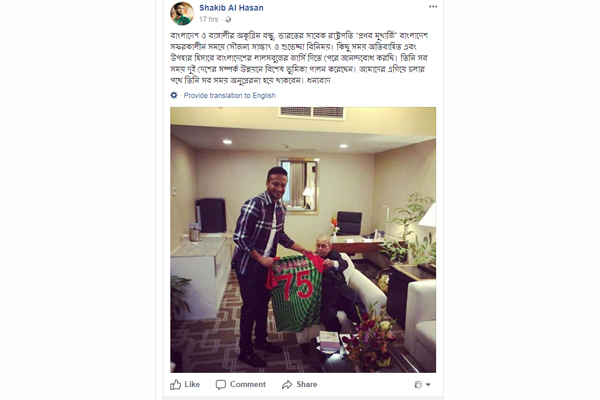The height and width of the screenshot is (400, 600).
Task: Select Provide translation to English
Action: tap(230, 95)
